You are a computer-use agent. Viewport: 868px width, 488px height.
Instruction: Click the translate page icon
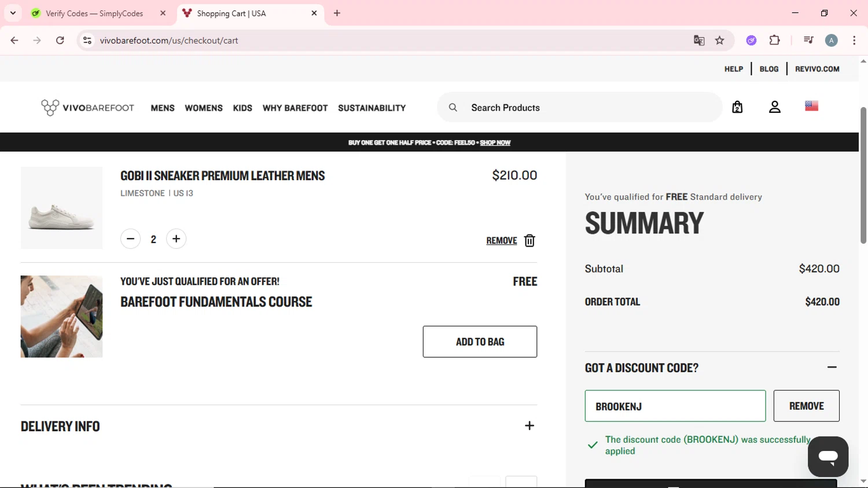pos(699,41)
